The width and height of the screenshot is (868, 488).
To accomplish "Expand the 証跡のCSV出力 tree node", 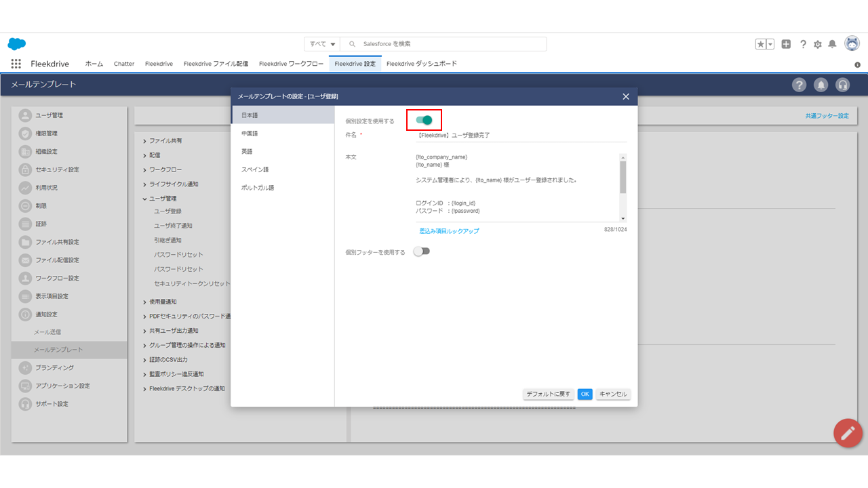I will click(144, 359).
